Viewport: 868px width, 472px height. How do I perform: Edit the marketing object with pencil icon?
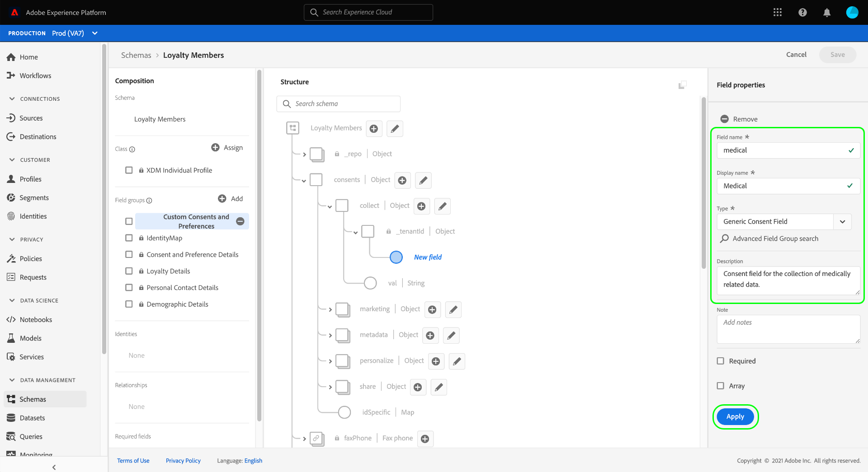453,309
